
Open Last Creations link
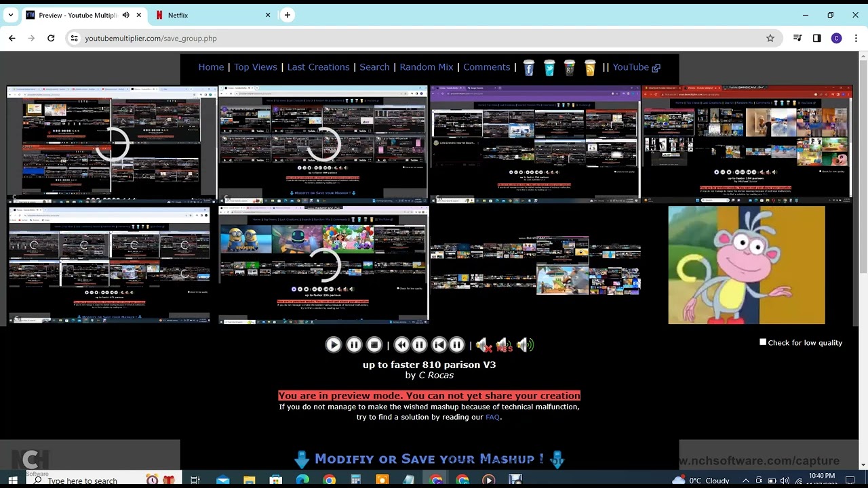click(318, 67)
